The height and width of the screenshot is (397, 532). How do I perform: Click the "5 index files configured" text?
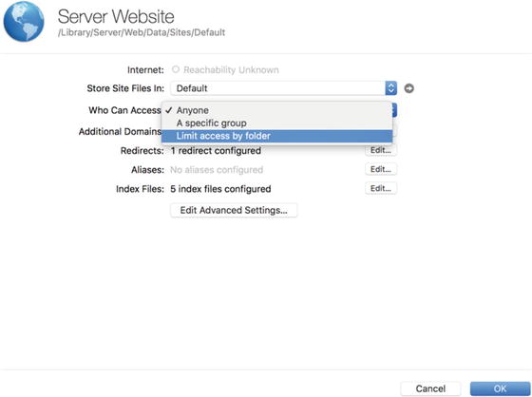pos(220,189)
